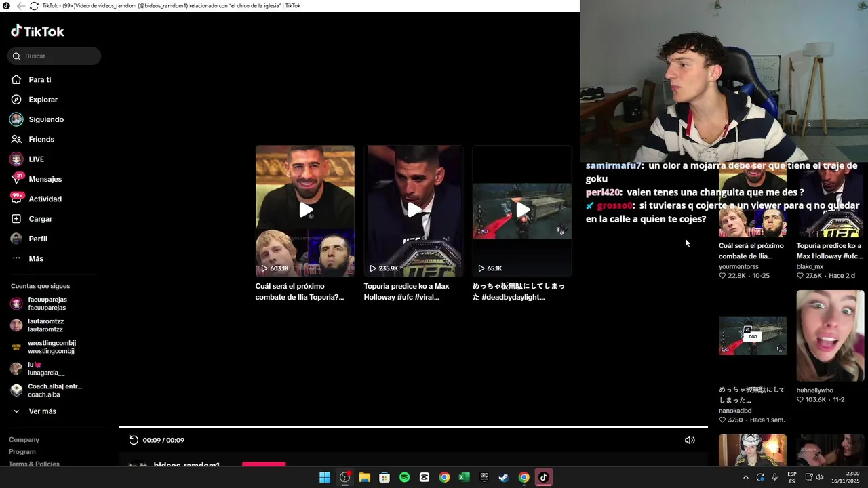Toggle the video volume speaker icon
The width and height of the screenshot is (868, 488).
coord(690,440)
